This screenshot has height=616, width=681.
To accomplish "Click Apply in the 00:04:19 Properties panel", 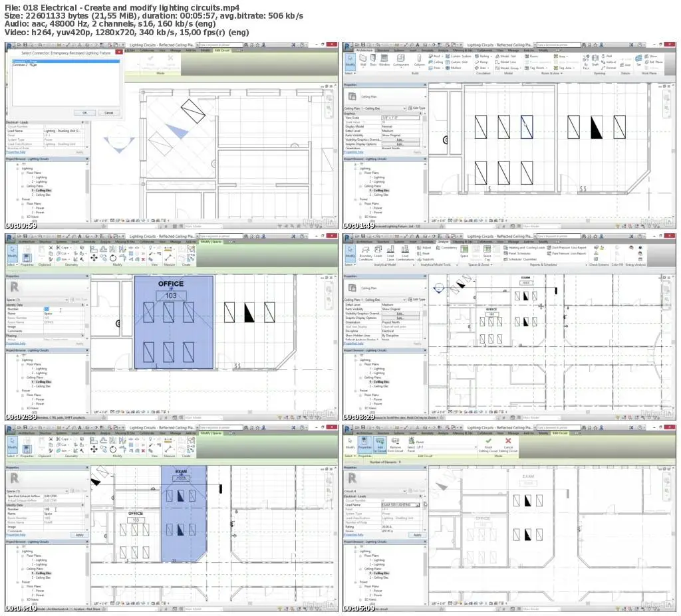I will pyautogui.click(x=80, y=535).
